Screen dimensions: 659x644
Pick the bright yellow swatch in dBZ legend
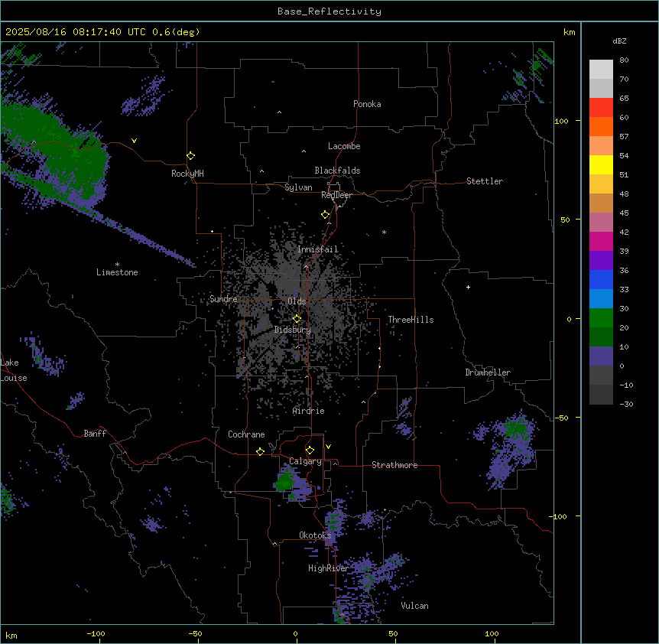click(x=601, y=164)
